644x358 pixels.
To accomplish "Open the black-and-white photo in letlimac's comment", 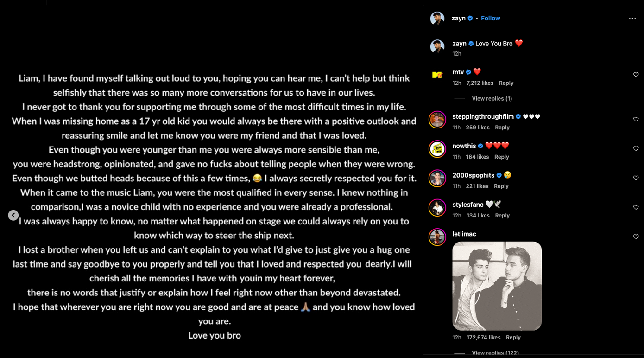I will [x=497, y=286].
